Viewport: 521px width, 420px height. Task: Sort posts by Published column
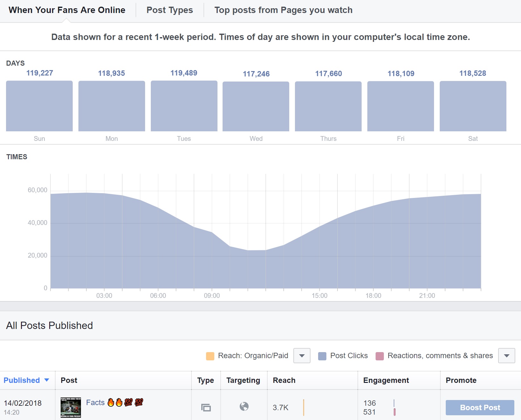pyautogui.click(x=22, y=380)
